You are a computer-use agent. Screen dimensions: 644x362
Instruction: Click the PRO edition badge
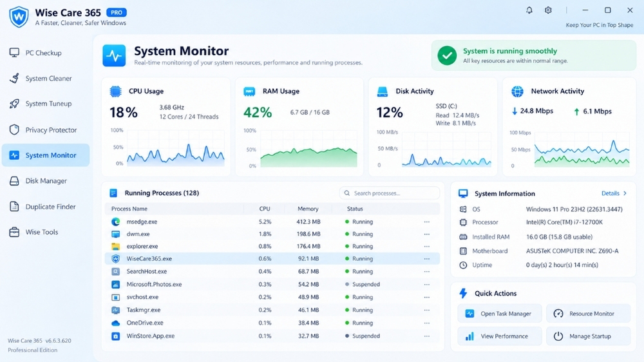tap(117, 12)
